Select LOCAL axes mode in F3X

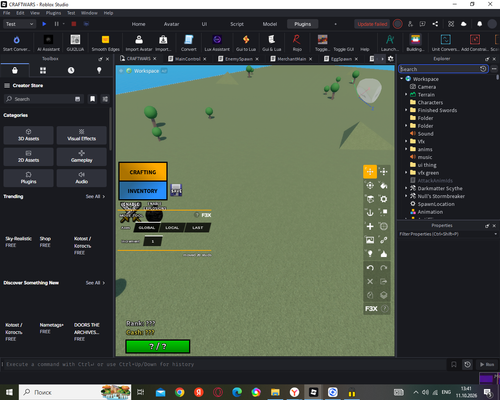click(172, 228)
